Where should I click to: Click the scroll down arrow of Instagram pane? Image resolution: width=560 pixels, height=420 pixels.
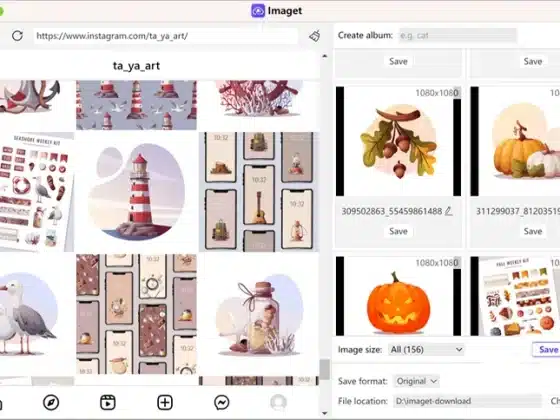tap(325, 413)
